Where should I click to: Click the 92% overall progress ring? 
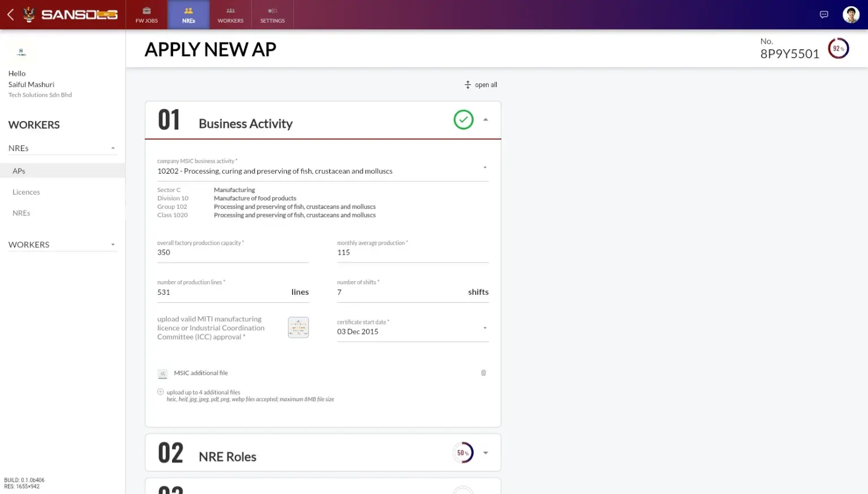coord(838,49)
